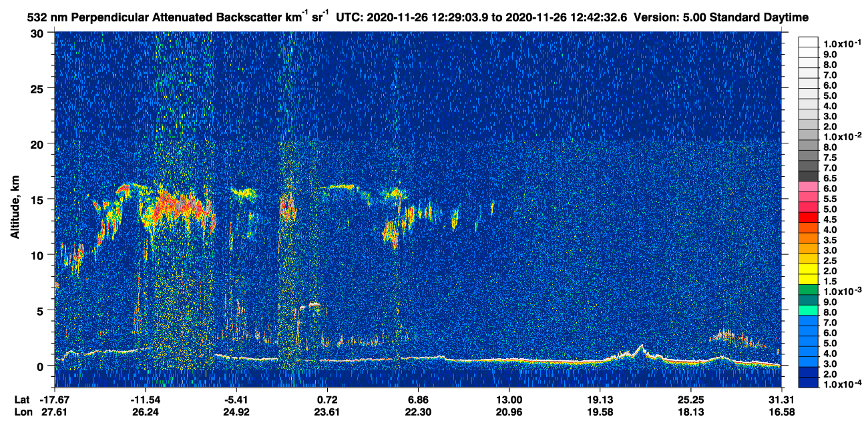Click colorbar label '1.5'
Image resolution: width=868 pixels, height=445 pixels.
point(831,281)
